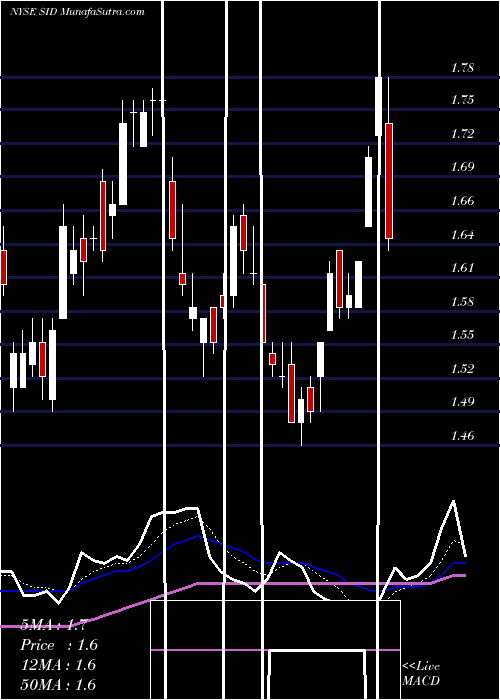Click the 5MA : 1.7 legend text

[x=54, y=625]
